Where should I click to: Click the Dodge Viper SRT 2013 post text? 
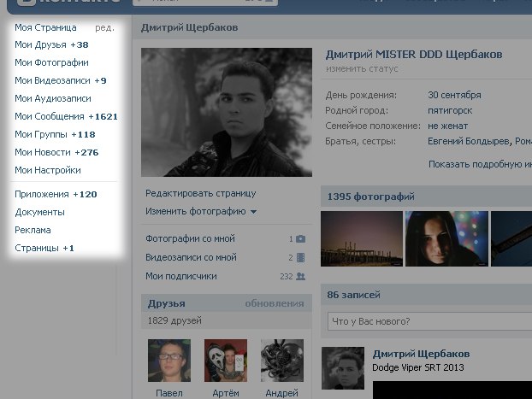click(418, 367)
